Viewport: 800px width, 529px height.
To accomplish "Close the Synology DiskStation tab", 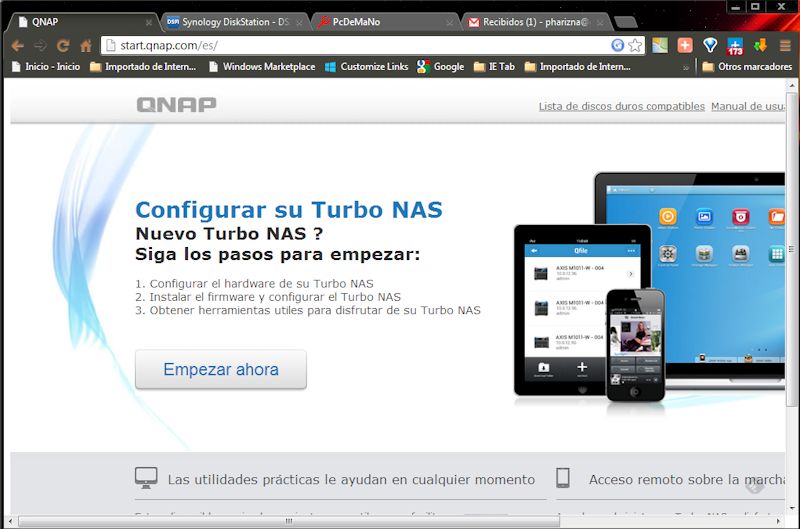I will [x=299, y=22].
